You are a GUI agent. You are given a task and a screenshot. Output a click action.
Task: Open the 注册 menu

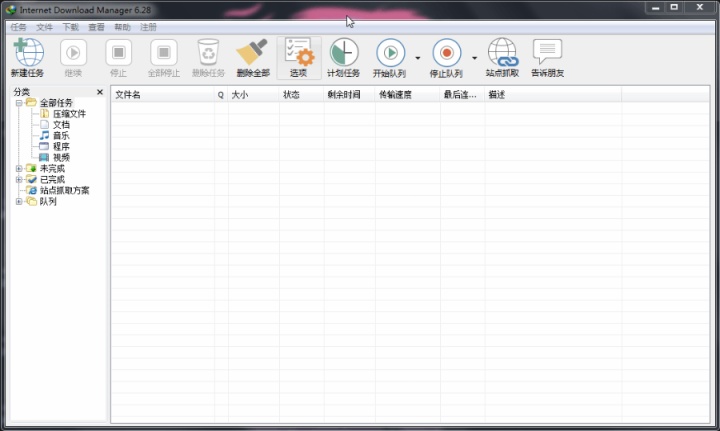tap(148, 27)
